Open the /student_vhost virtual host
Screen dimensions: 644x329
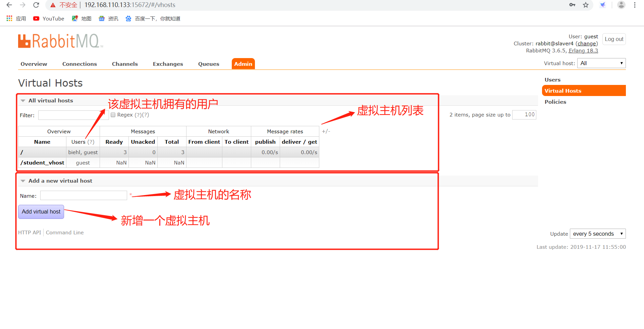coord(42,162)
